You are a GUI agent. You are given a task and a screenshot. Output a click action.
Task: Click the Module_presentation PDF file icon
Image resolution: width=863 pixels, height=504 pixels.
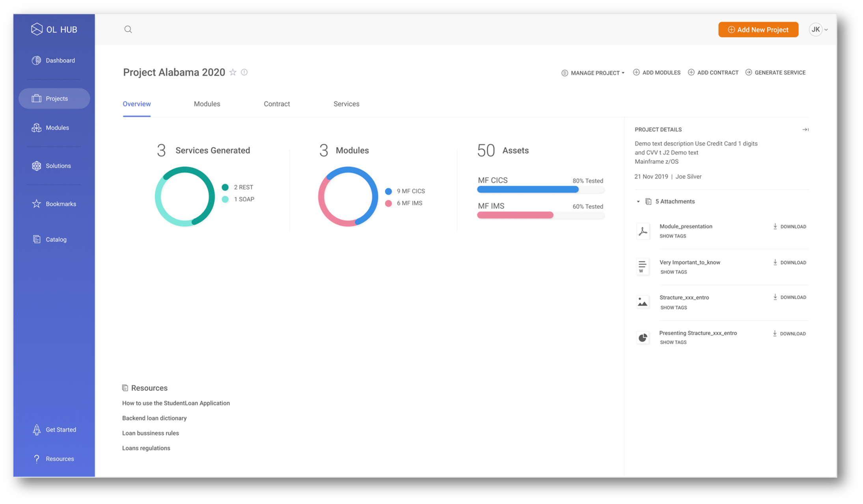click(643, 231)
